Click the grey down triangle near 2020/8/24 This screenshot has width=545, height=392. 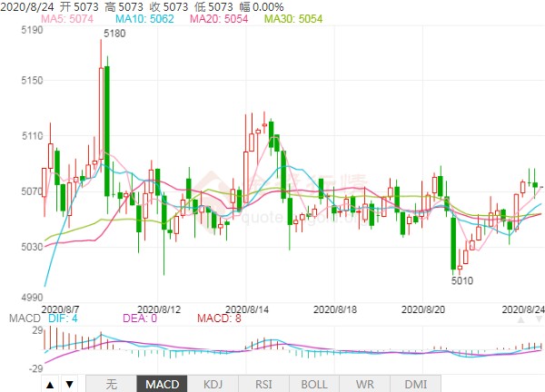tap(539, 319)
